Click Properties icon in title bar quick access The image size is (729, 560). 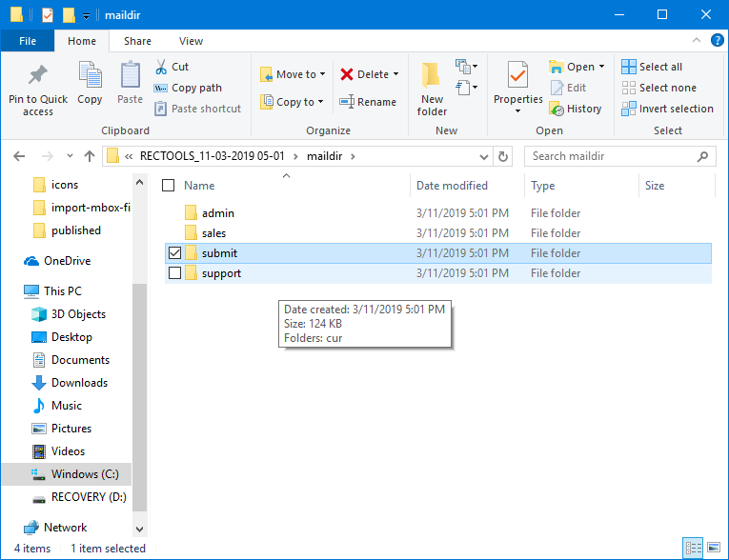click(x=48, y=15)
